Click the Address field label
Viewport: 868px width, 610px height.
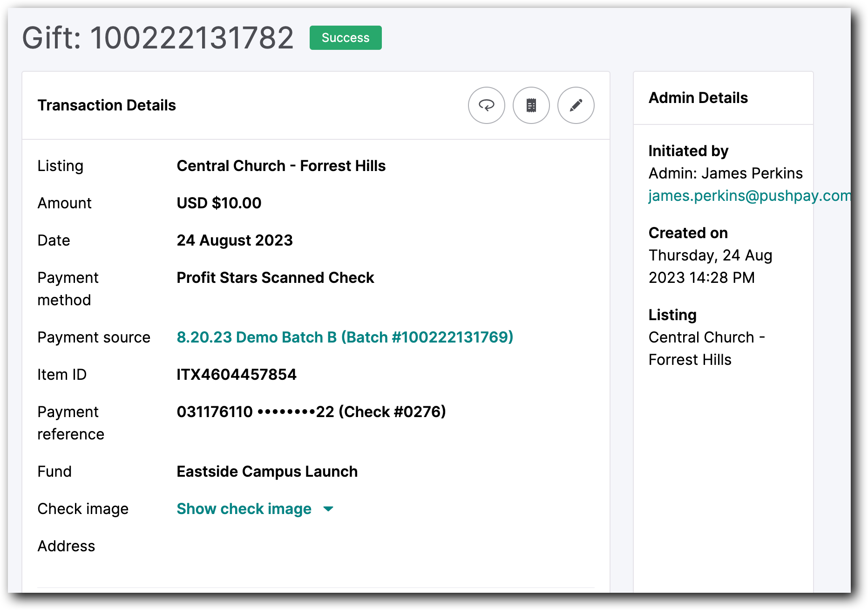click(x=66, y=546)
